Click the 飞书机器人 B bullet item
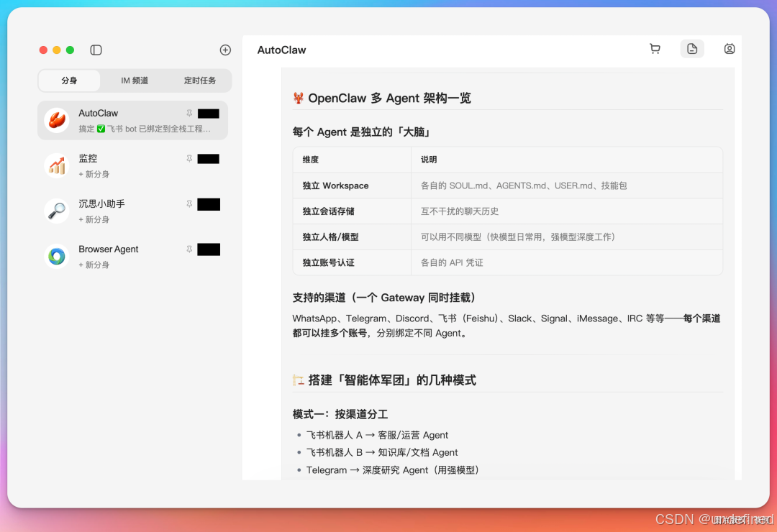Screen dimensions: 777x532 coord(381,453)
